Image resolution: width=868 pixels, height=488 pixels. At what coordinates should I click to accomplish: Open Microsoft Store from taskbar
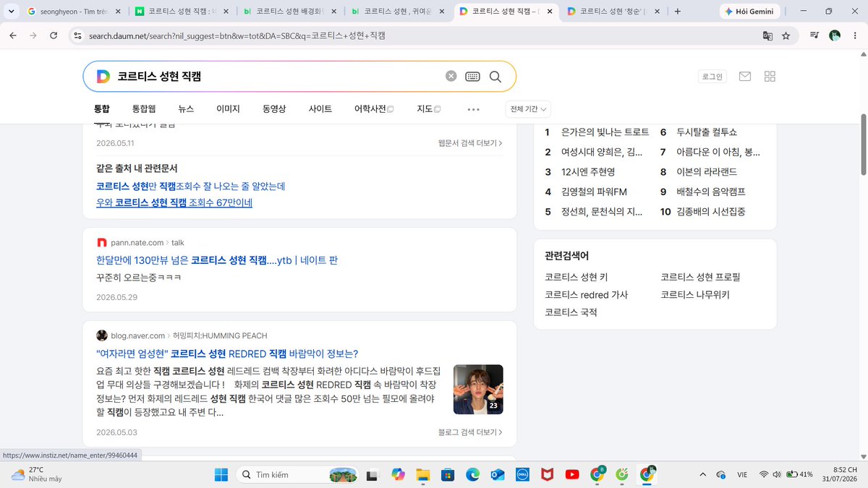coord(448,474)
